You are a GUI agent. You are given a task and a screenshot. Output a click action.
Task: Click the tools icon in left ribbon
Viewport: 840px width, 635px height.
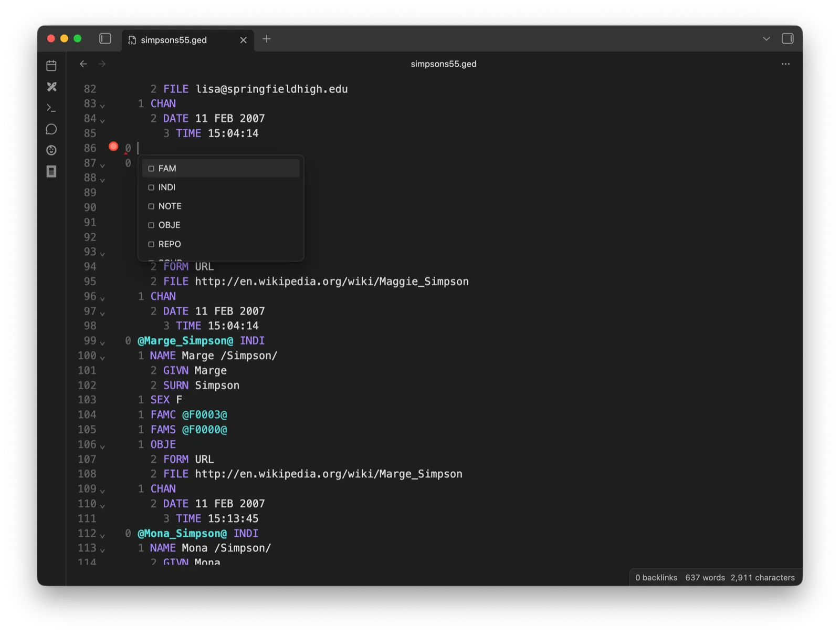[x=51, y=87]
